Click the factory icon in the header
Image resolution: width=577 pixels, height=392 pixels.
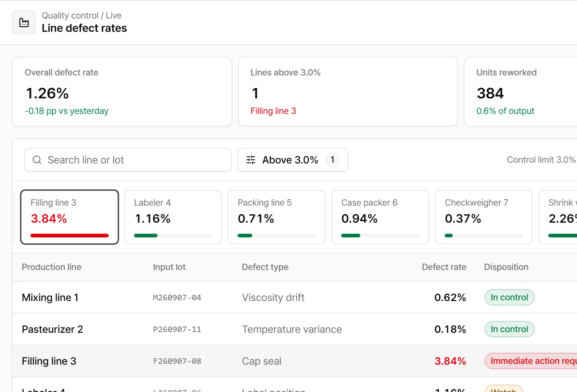coord(24,22)
